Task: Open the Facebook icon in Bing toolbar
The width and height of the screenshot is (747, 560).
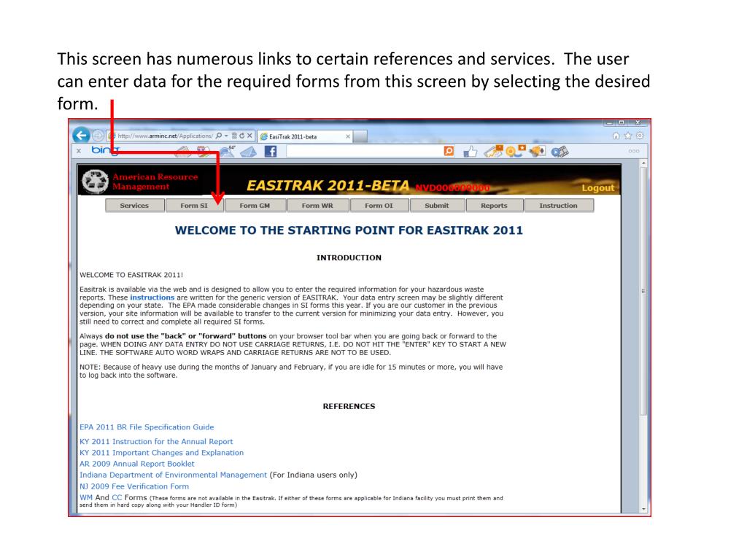Action: click(x=271, y=152)
